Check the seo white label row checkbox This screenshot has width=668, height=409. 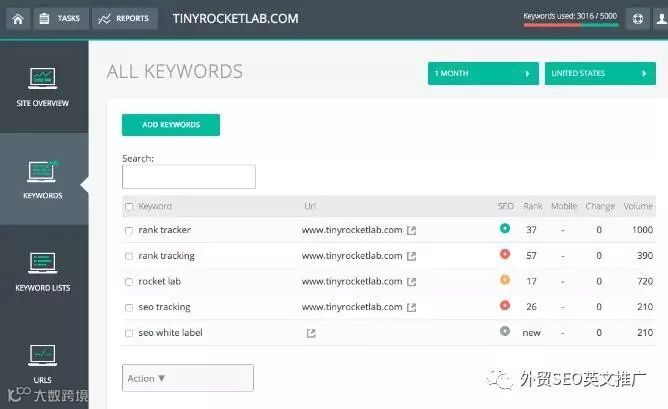coord(129,333)
